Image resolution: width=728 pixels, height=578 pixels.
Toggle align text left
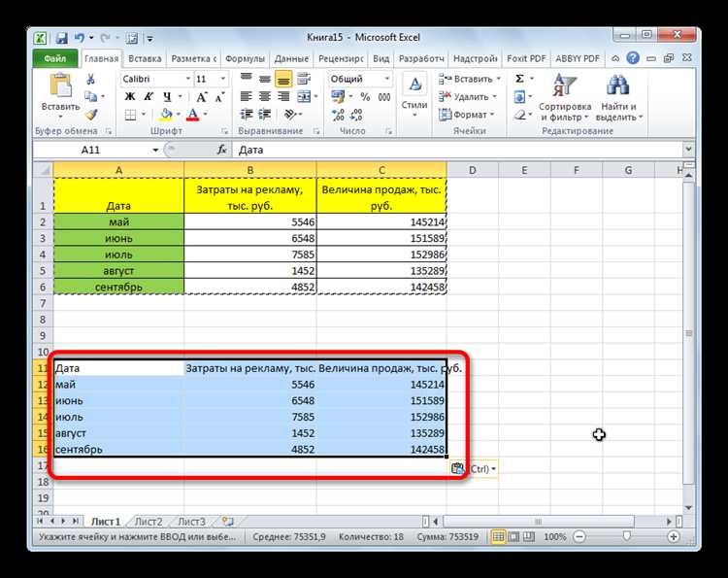click(247, 96)
